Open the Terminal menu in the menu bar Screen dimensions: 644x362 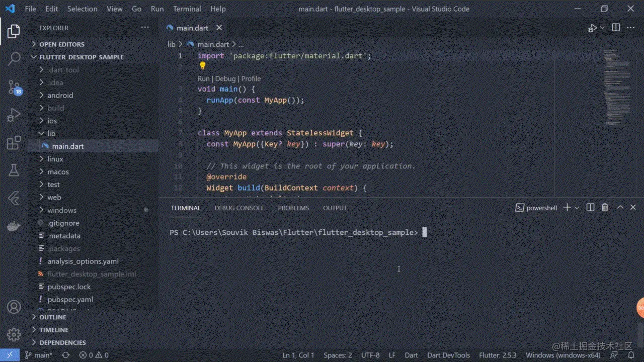187,9
